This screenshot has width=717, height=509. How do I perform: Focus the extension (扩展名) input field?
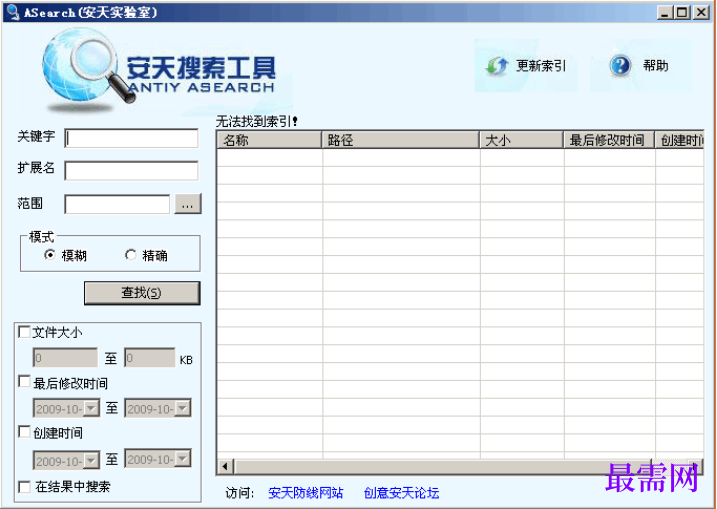(132, 171)
